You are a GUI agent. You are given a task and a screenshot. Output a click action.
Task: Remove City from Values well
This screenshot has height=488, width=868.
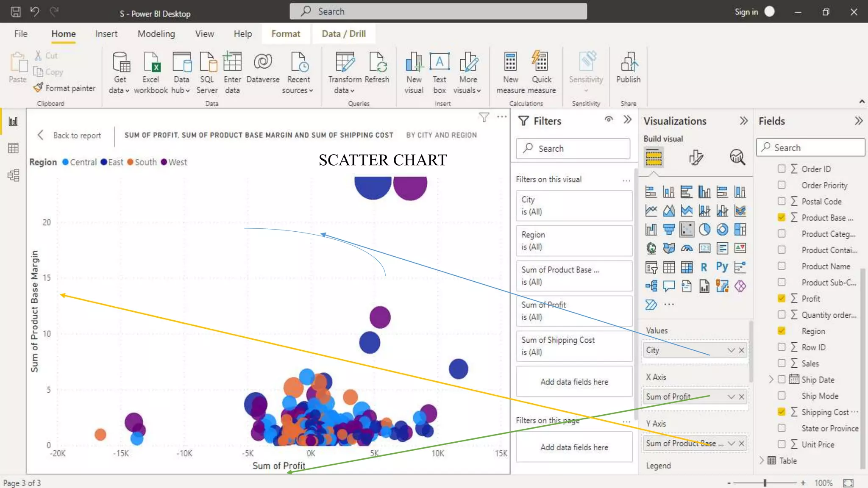pyautogui.click(x=741, y=350)
